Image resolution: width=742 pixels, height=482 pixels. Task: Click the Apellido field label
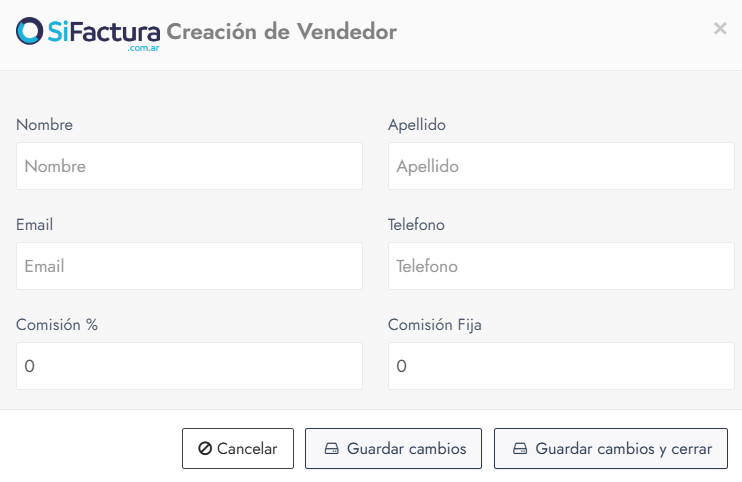(x=417, y=125)
